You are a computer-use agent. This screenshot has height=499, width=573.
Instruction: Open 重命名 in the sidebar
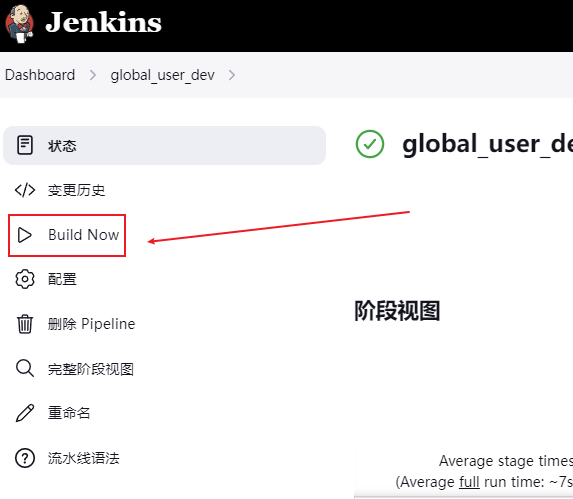click(x=69, y=413)
